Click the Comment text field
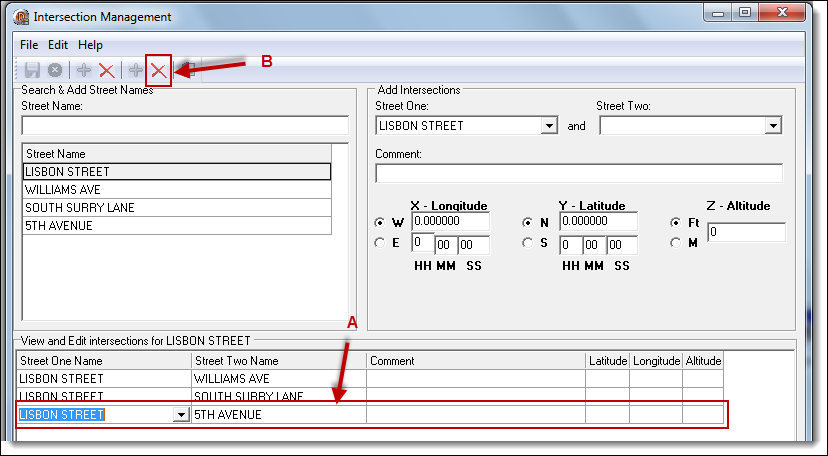Viewport: 828px width, 456px height. pyautogui.click(x=579, y=173)
